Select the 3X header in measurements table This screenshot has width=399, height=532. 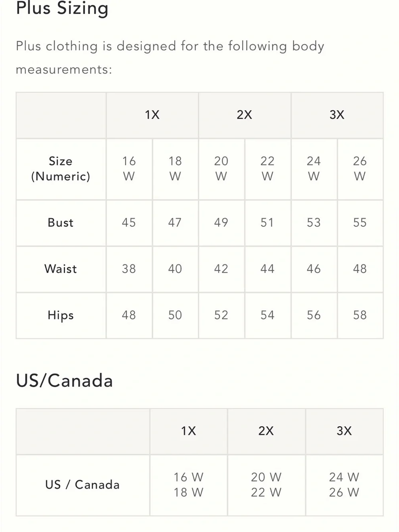pyautogui.click(x=337, y=115)
